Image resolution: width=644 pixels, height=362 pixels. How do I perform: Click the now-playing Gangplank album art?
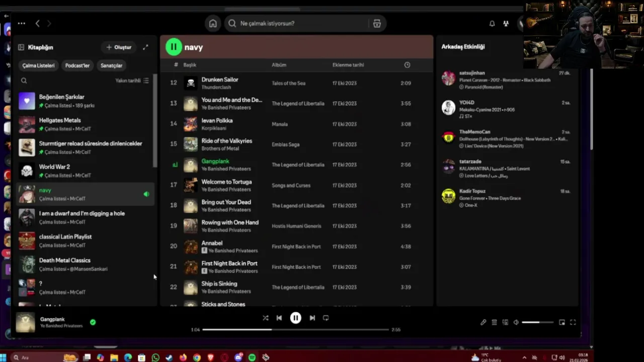(x=25, y=322)
